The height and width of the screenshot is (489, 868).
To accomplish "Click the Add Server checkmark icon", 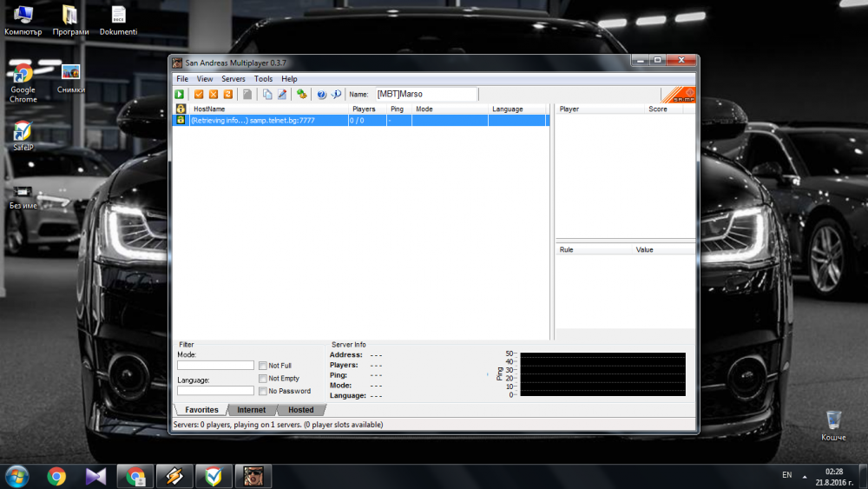I will pos(199,94).
